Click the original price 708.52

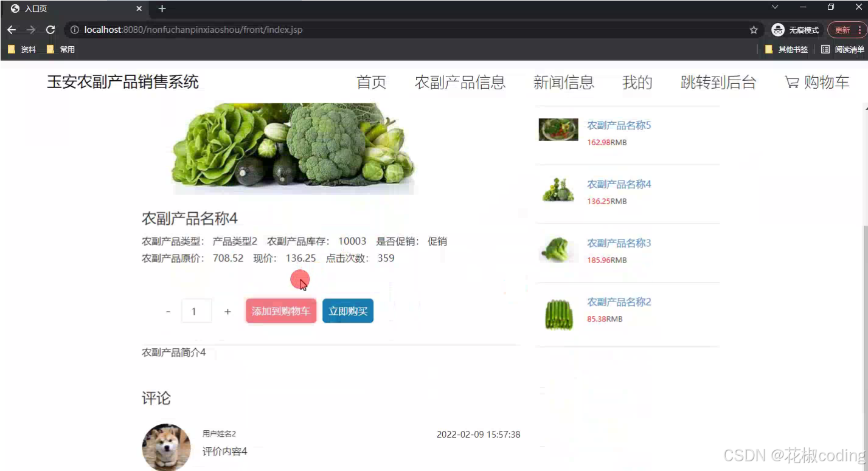pos(228,258)
